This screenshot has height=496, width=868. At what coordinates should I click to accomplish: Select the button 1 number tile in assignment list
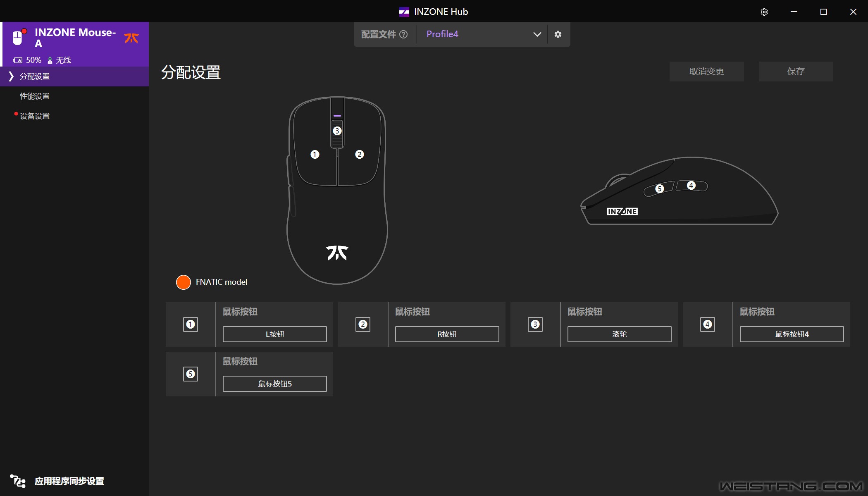[x=191, y=324]
